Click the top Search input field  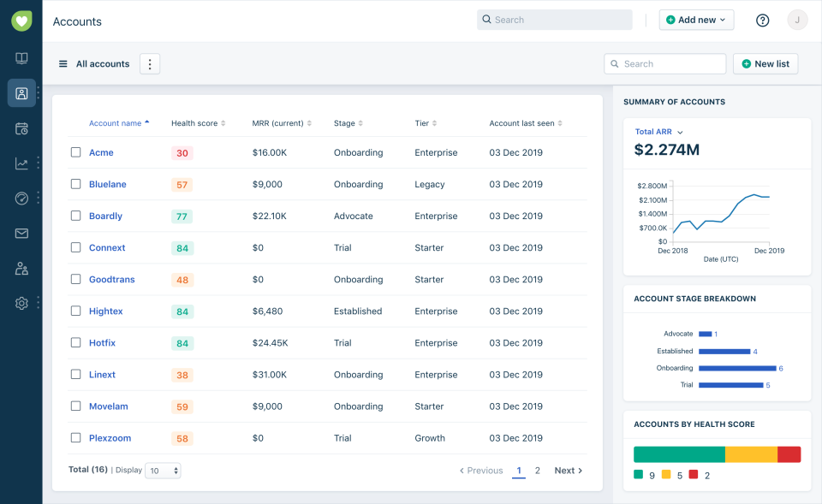(554, 19)
